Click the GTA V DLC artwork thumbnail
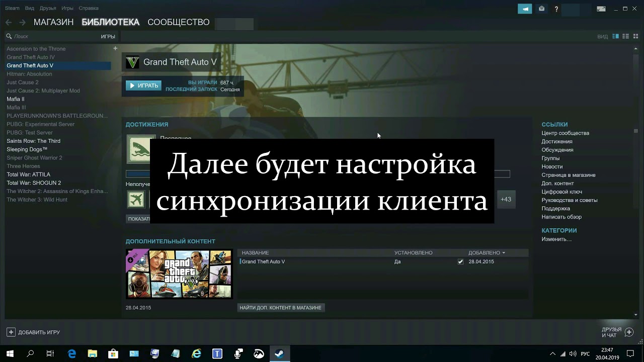The width and height of the screenshot is (644, 362). coord(179,274)
